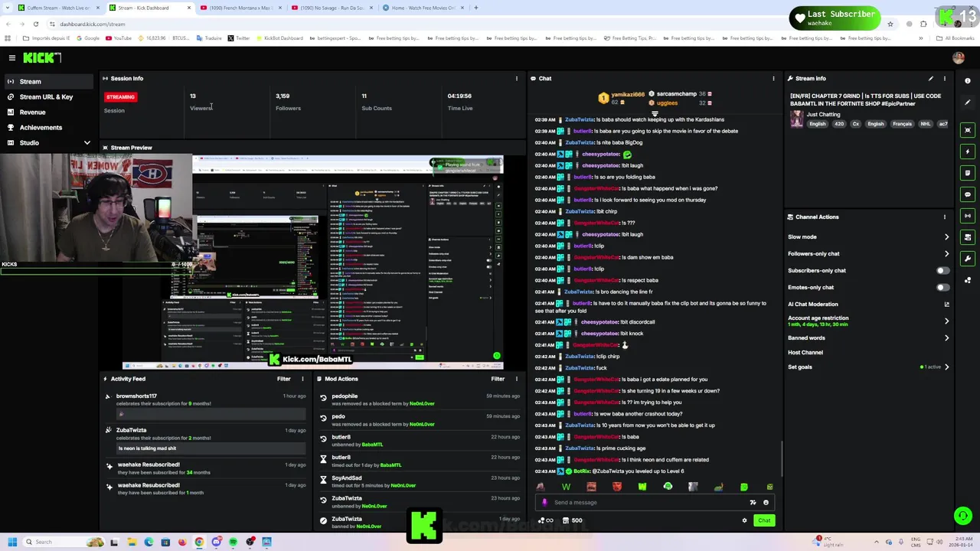Open Mod Actions three-dot menu
Viewport: 980px width, 551px height.
516,379
